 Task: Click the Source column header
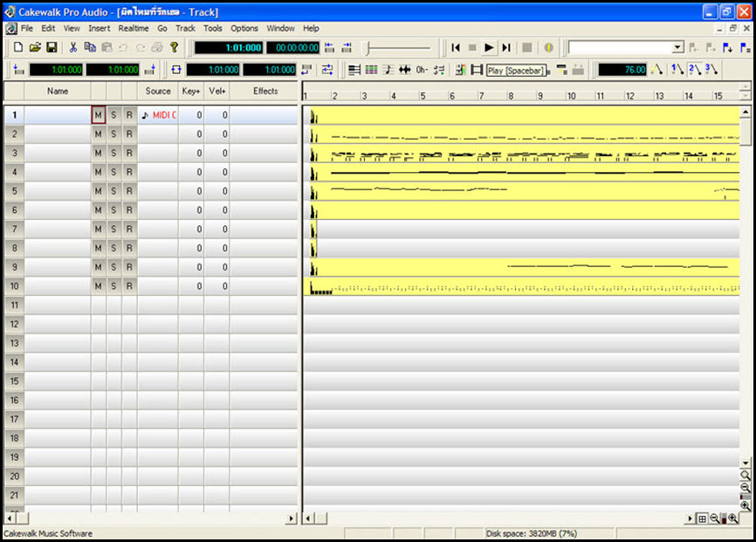pyautogui.click(x=158, y=91)
